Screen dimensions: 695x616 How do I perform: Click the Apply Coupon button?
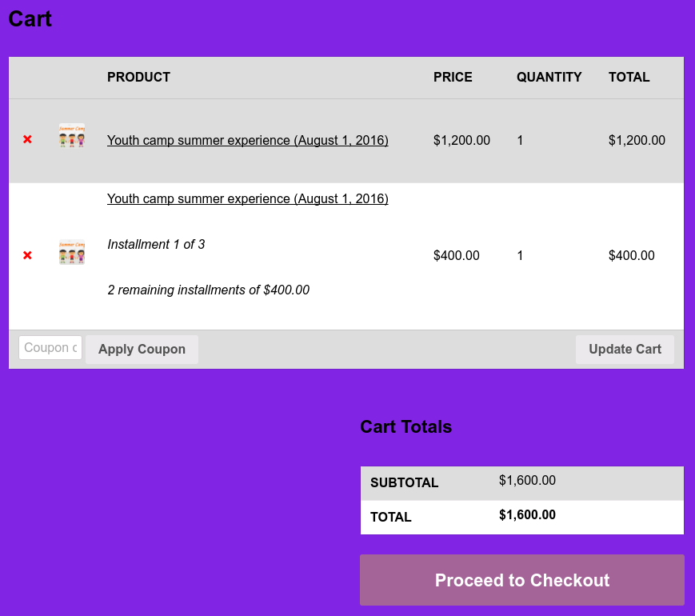142,350
